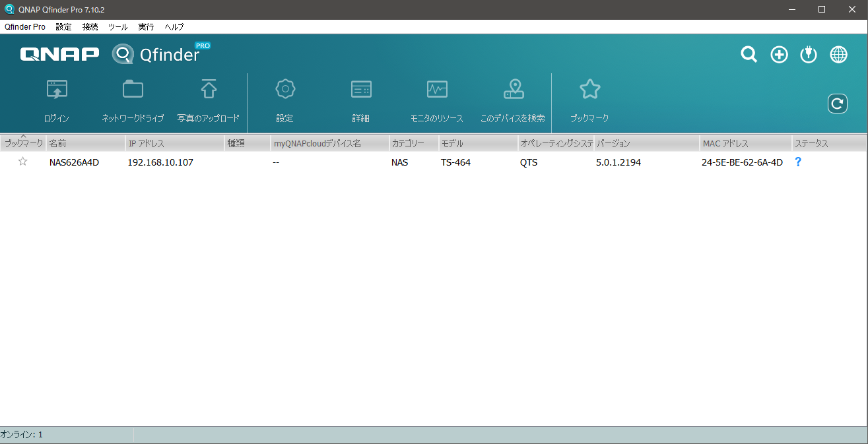Select the Photo Upload (写真のアップロード) icon

(209, 90)
